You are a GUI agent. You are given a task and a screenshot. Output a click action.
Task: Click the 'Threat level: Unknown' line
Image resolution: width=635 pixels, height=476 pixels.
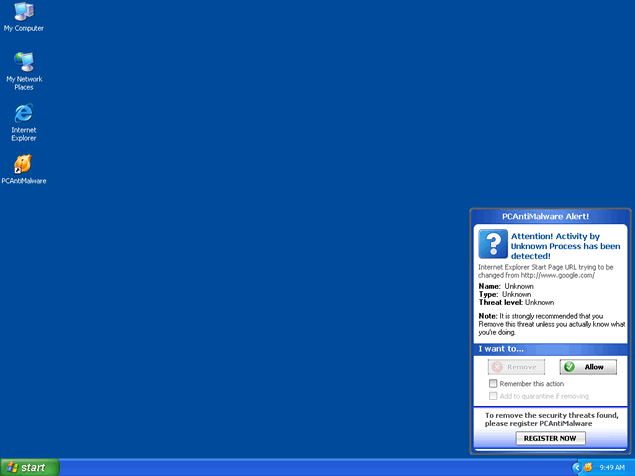[516, 302]
